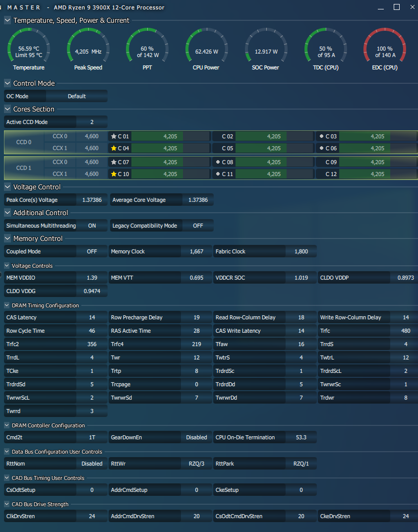Click the gold star icon on core C 04
418x532 pixels.
tap(114, 148)
